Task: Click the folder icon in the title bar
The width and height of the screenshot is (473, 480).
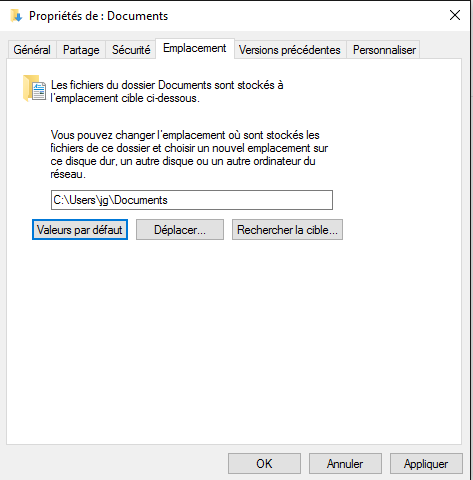Action: pyautogui.click(x=16, y=16)
